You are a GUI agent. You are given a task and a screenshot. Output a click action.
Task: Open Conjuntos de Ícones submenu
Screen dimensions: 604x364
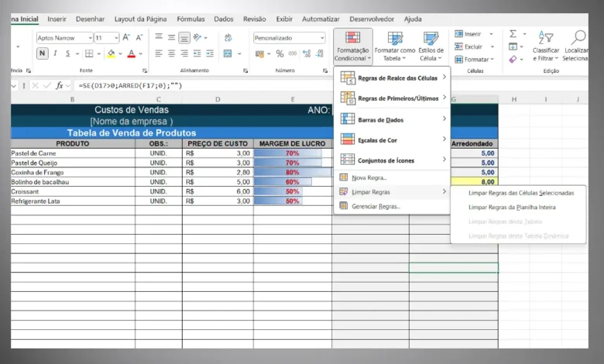(x=392, y=160)
